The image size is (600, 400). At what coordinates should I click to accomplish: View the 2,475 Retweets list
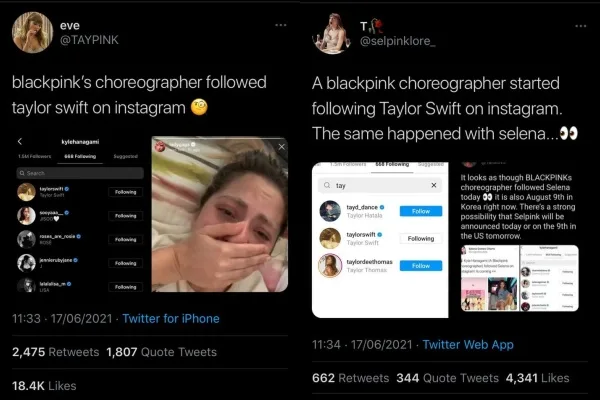pyautogui.click(x=56, y=351)
